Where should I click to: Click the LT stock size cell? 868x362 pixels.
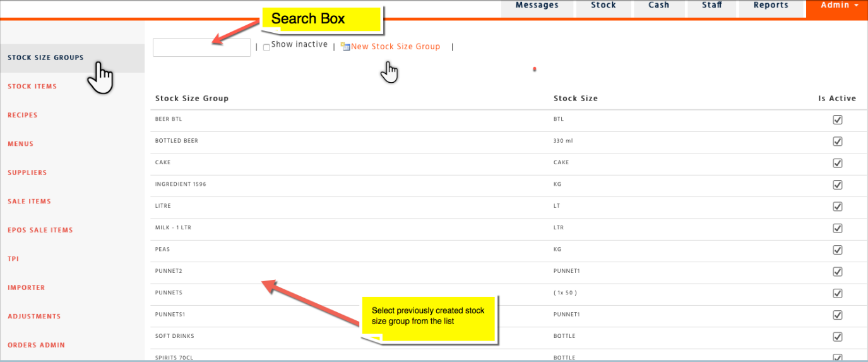tap(557, 206)
